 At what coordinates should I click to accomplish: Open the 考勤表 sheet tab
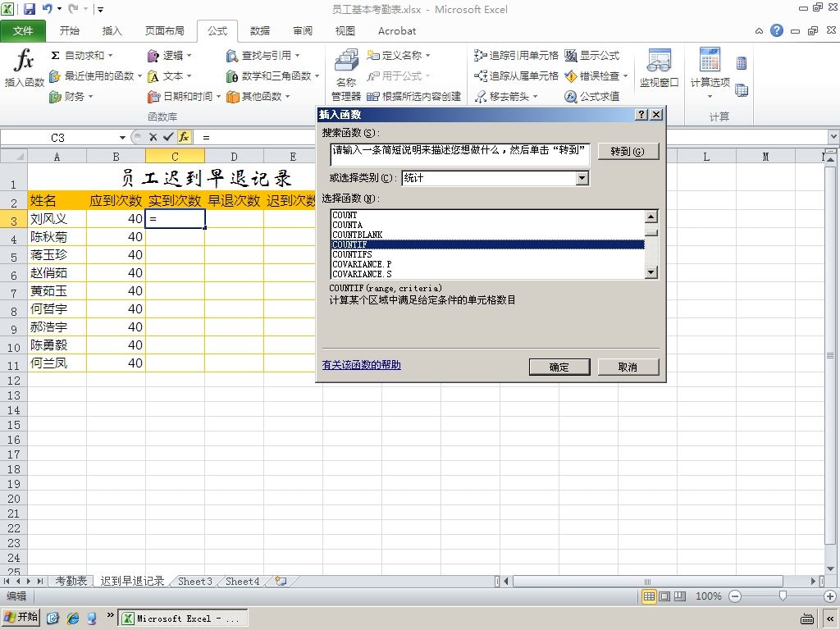point(71,582)
